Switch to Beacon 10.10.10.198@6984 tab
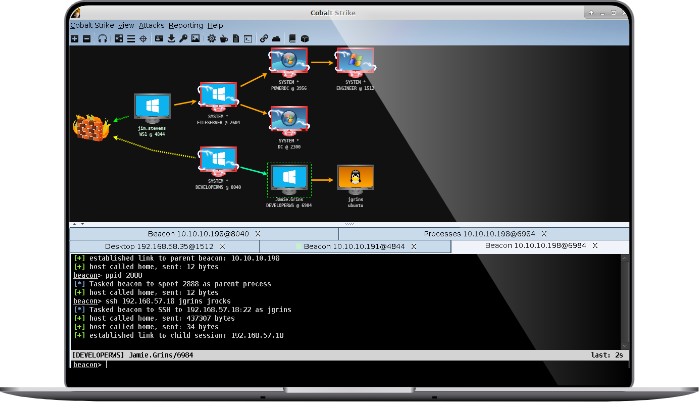The height and width of the screenshot is (402, 699). pyautogui.click(x=540, y=246)
